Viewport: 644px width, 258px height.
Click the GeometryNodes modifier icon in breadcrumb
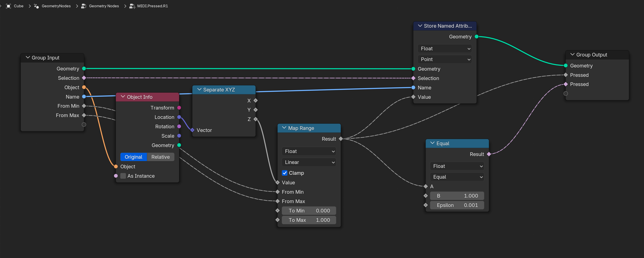tap(37, 6)
